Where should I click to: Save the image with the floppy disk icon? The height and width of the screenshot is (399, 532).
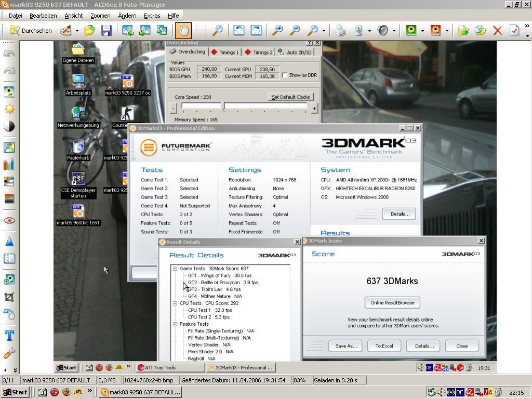pyautogui.click(x=107, y=31)
